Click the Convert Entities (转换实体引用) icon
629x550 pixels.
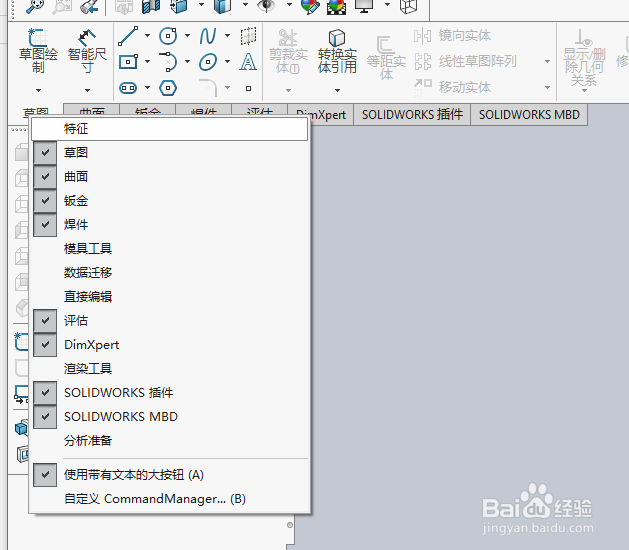[x=337, y=38]
